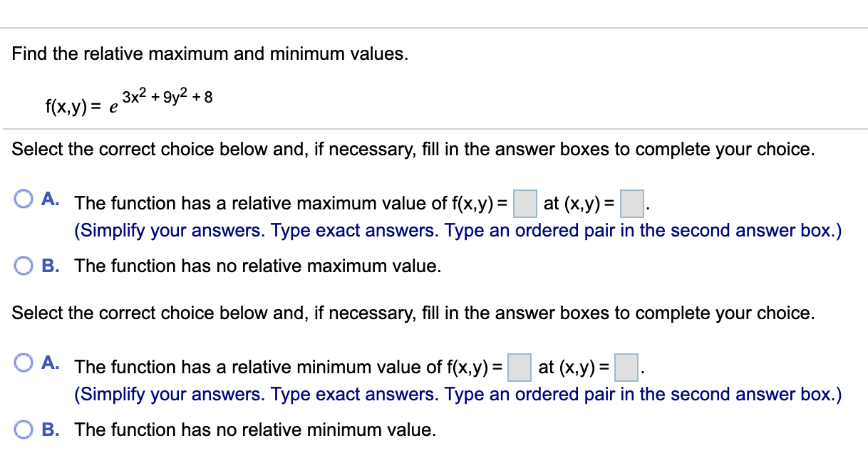
Task: Select choice A for the relative minimum question
Action: 24,362
